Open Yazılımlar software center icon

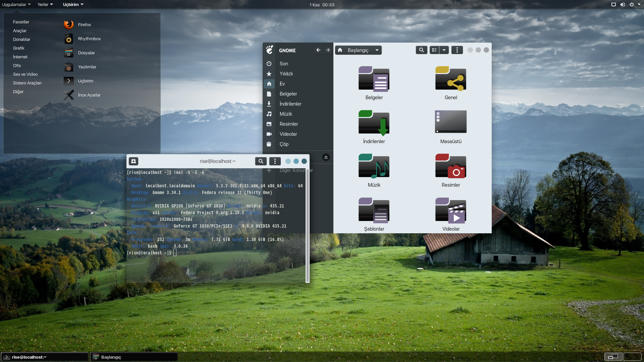[x=69, y=67]
